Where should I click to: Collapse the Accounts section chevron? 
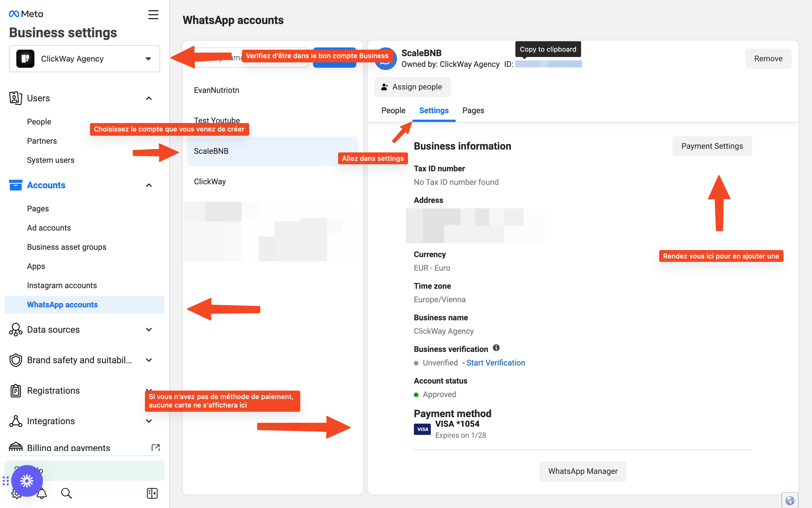(149, 185)
